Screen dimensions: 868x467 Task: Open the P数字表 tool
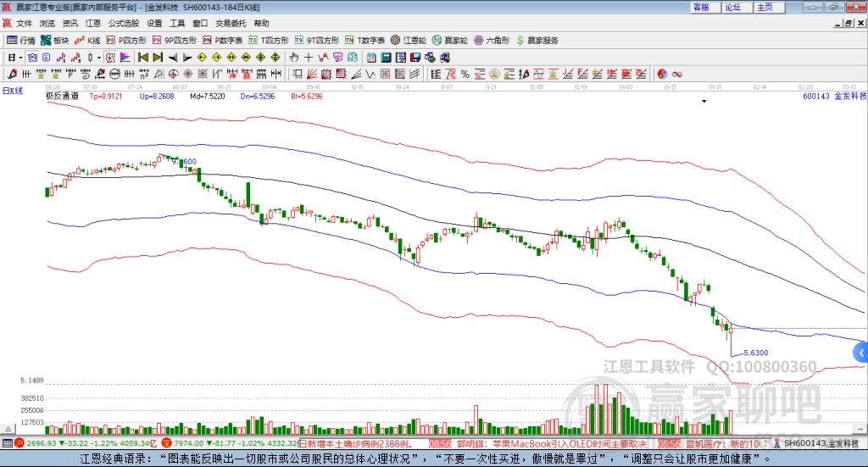(223, 41)
